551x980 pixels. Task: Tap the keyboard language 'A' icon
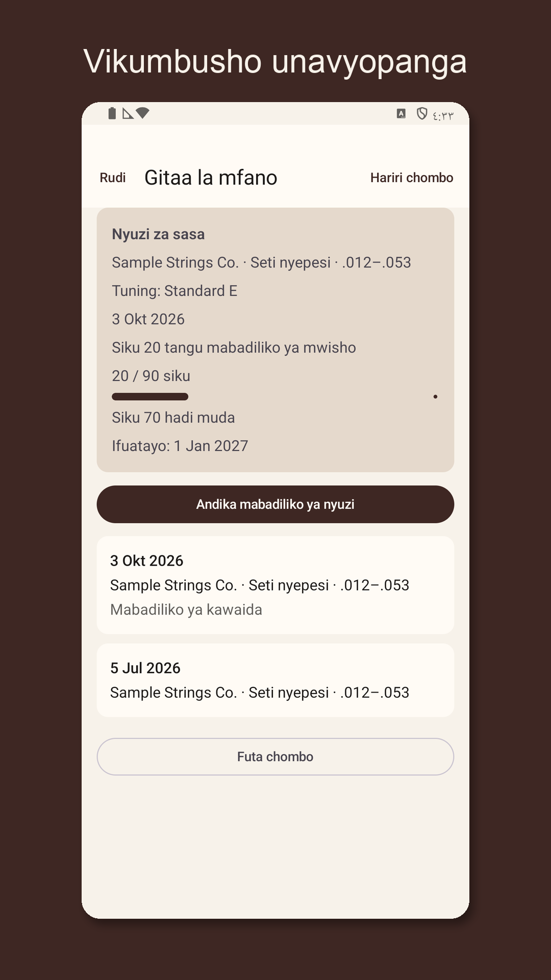point(402,114)
